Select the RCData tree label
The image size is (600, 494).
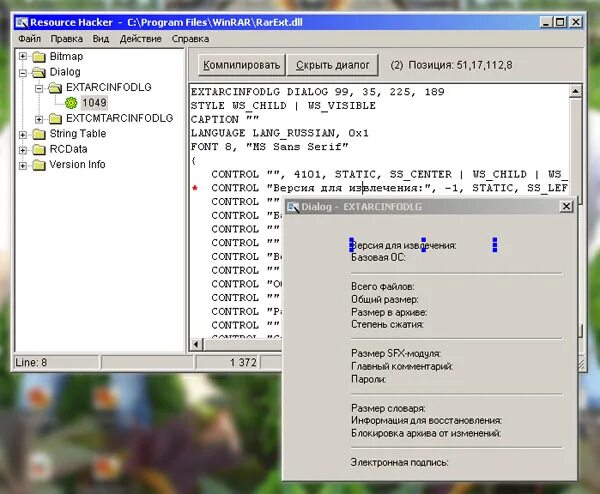pyautogui.click(x=68, y=149)
